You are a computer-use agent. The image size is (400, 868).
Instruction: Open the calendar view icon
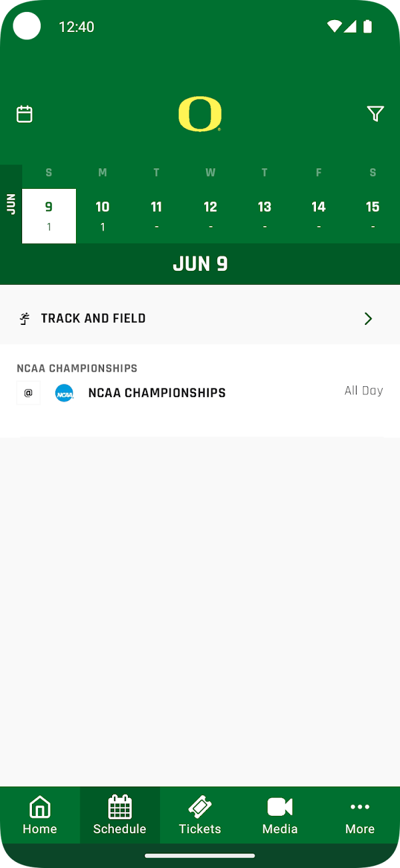tap(25, 114)
